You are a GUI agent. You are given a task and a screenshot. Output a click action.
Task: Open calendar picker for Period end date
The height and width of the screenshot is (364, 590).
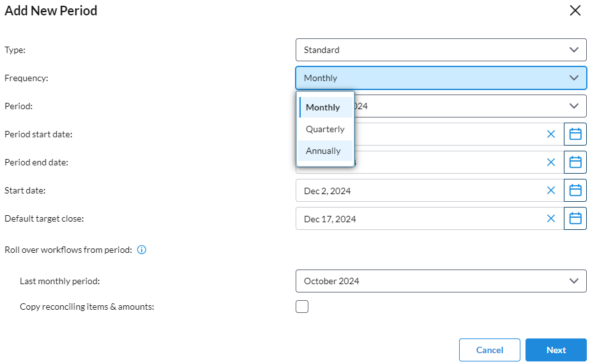pos(575,162)
